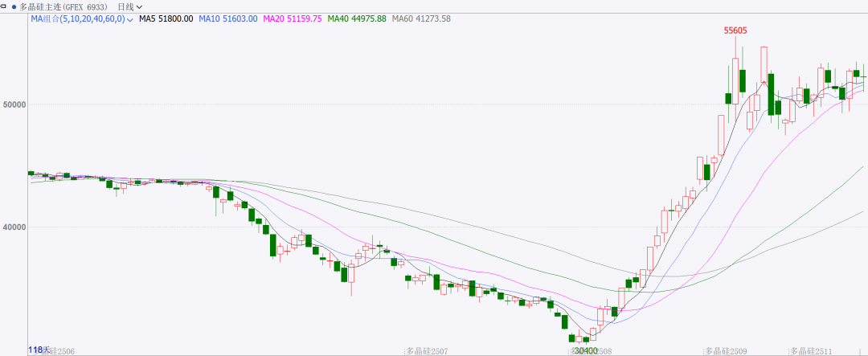Click the 50000 price axis label

(14, 104)
